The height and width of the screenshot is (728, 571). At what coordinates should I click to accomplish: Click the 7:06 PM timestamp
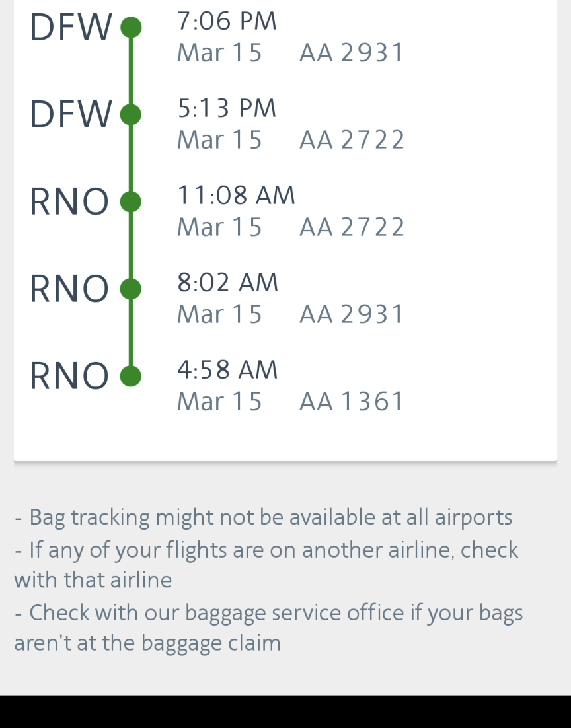(227, 21)
